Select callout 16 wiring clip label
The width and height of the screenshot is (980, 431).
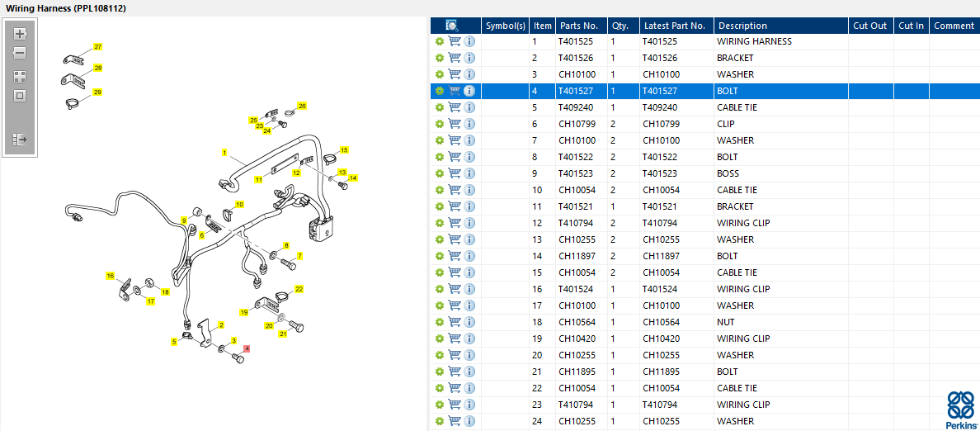[x=110, y=275]
